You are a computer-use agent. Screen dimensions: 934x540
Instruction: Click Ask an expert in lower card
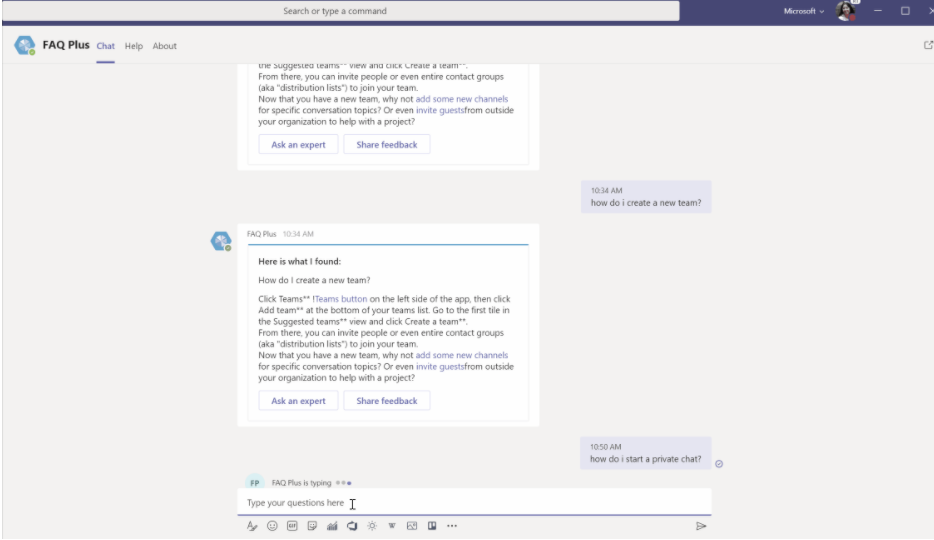point(298,401)
